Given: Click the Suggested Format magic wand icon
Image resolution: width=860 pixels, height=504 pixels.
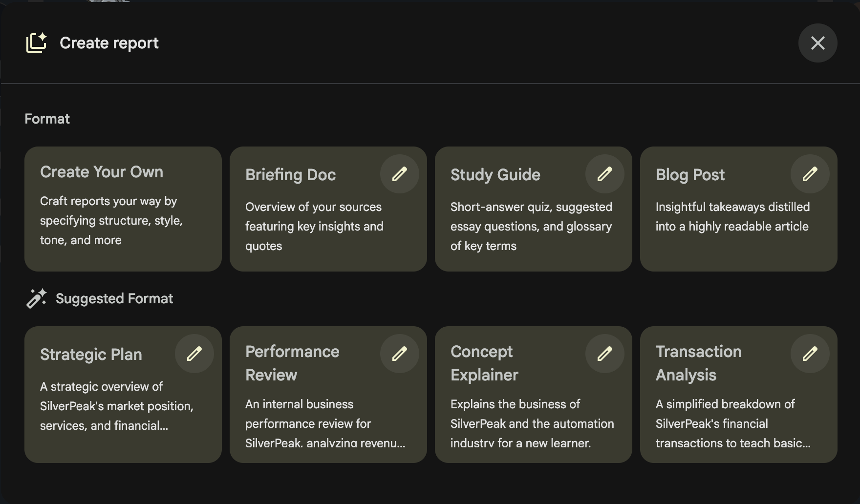Looking at the screenshot, I should click(36, 298).
